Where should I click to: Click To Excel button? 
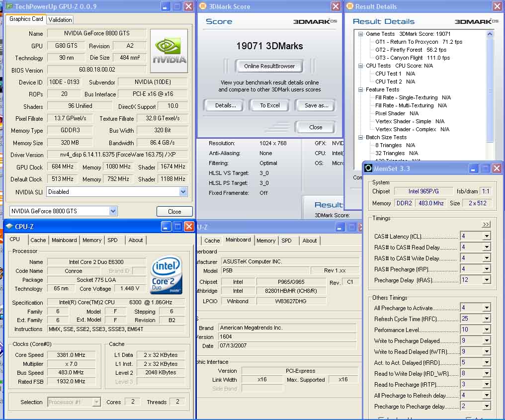(270, 105)
